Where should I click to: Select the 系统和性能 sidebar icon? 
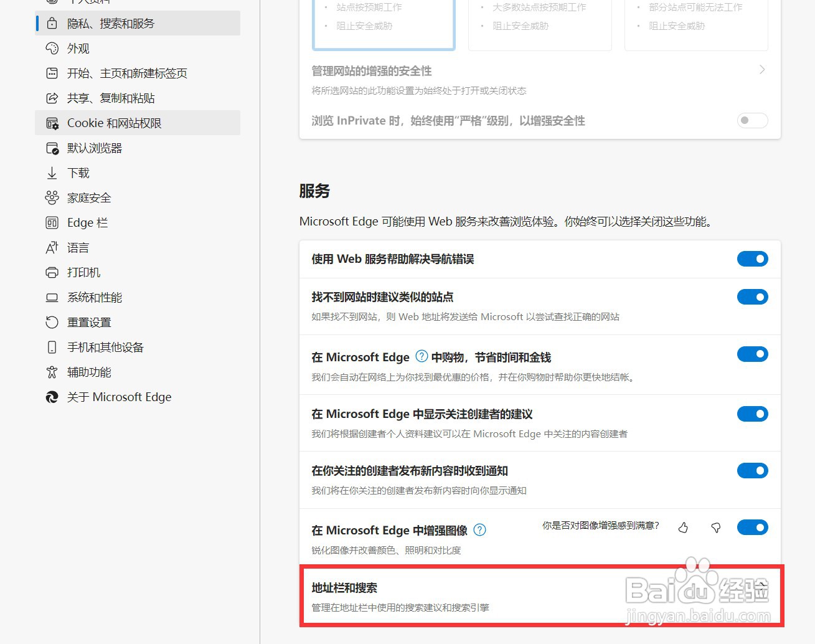[52, 297]
